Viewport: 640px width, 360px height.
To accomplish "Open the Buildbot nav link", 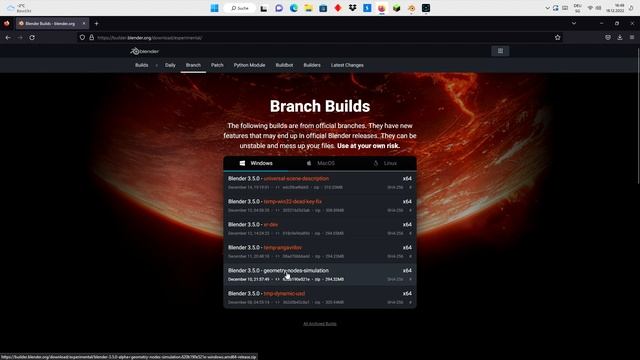I will click(x=284, y=65).
